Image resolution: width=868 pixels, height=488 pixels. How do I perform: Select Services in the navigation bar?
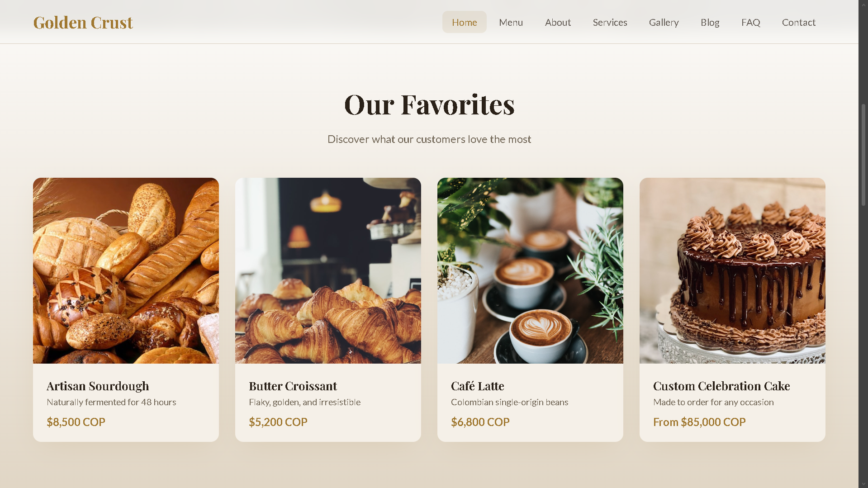tap(610, 22)
